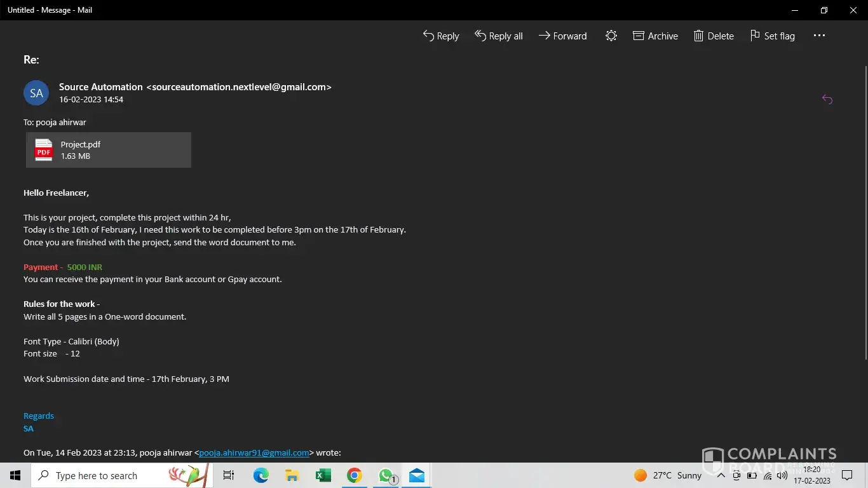
Task: Click the SA sender avatar
Action: tap(36, 93)
